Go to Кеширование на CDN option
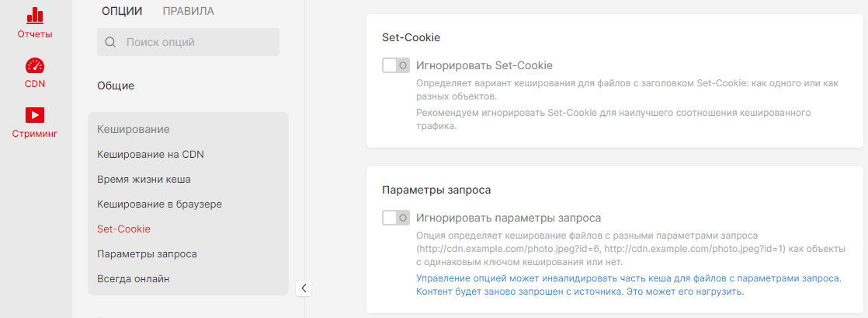This screenshot has width=868, height=318. point(151,154)
